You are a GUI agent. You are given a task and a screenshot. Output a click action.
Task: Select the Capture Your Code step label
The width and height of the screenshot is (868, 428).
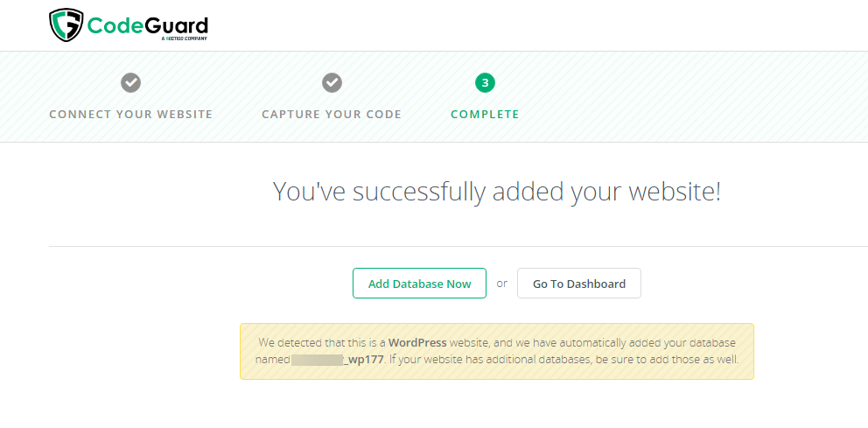pyautogui.click(x=332, y=115)
